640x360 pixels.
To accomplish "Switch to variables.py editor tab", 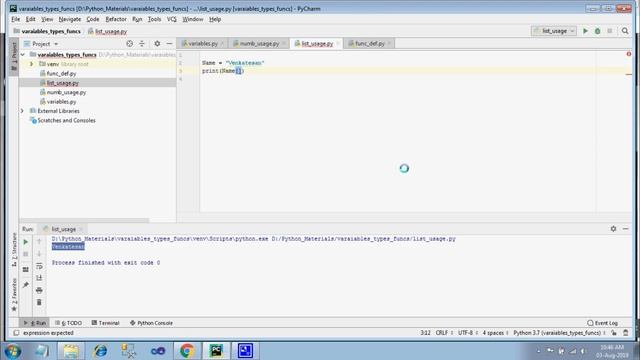I will (x=202, y=43).
